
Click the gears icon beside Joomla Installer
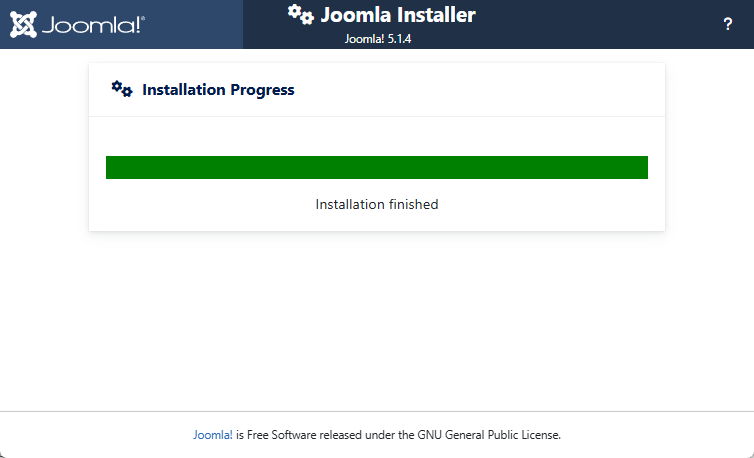(301, 14)
